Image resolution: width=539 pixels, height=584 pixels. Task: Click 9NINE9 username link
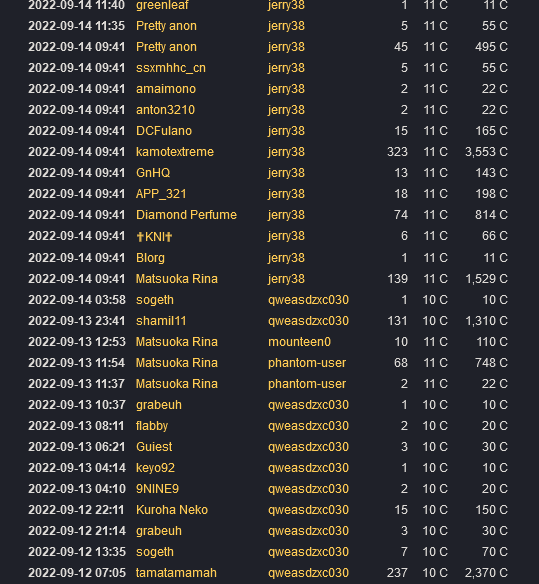(157, 489)
